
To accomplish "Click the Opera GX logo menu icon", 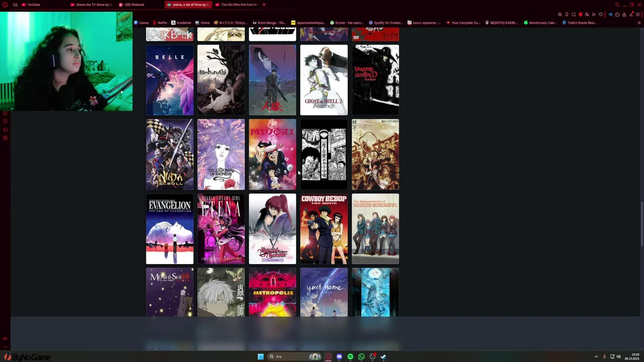I will [x=6, y=5].
